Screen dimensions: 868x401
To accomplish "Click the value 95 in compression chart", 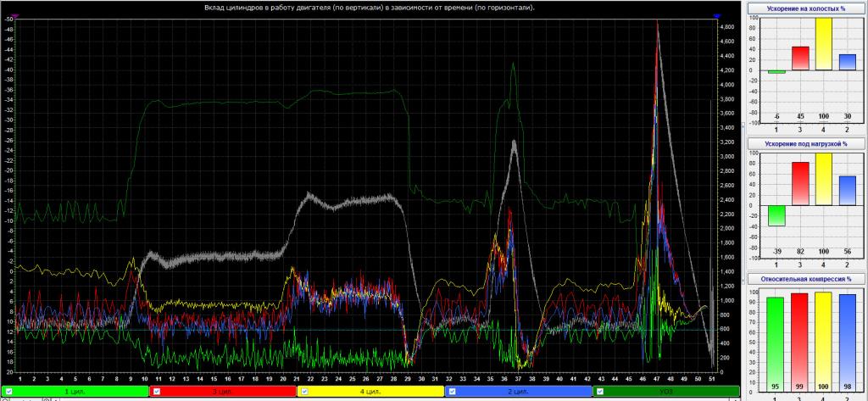I will click(776, 386).
